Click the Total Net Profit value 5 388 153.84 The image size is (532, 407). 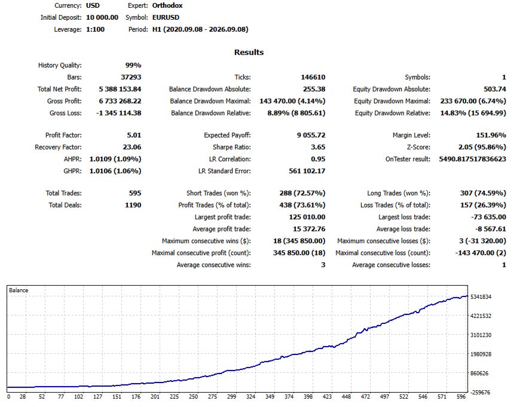[120, 89]
